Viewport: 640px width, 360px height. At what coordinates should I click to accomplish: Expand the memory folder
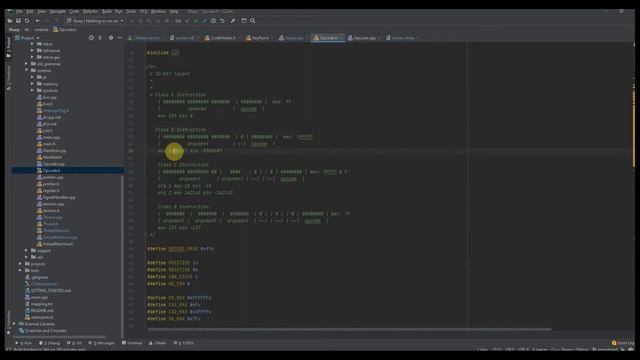point(33,84)
